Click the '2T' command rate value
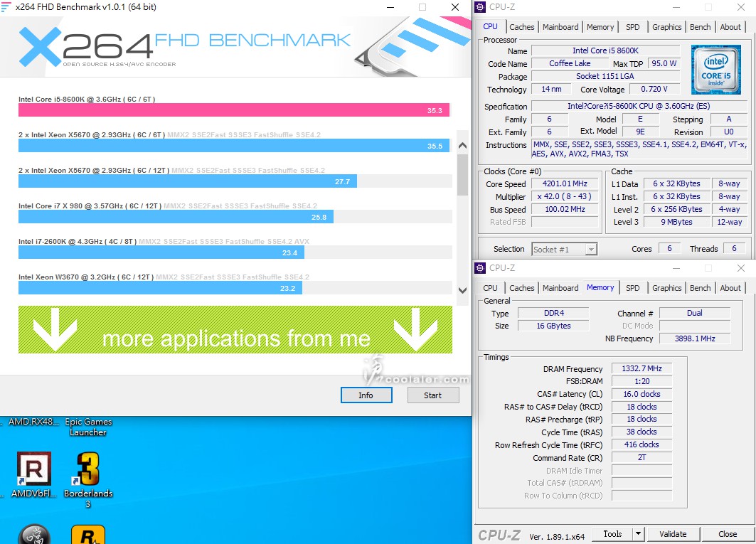756x544 pixels. [641, 457]
